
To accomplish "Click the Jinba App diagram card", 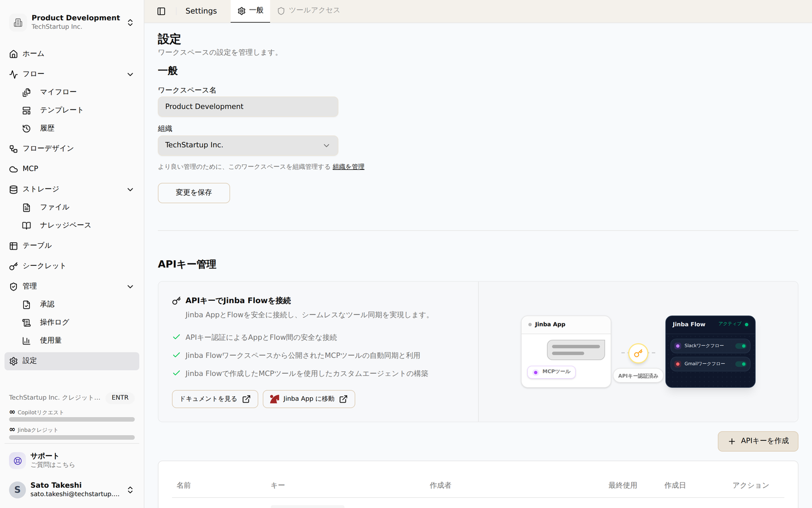I will click(566, 352).
